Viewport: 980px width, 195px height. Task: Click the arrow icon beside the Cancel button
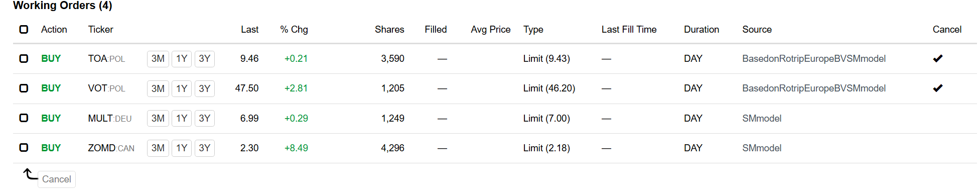[30, 174]
